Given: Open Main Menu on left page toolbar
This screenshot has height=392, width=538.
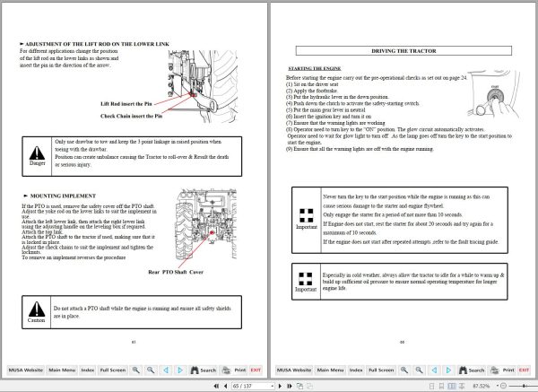Looking at the screenshot, I should (x=62, y=370).
